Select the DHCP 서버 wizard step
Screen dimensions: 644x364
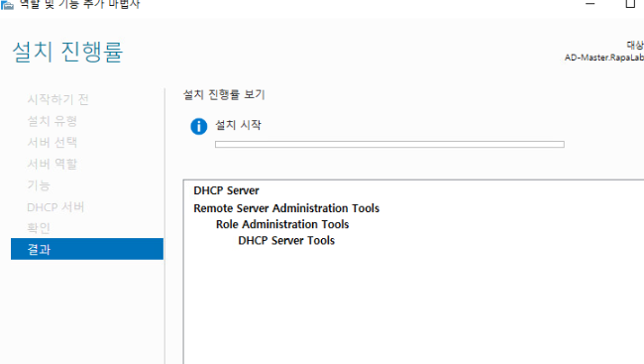[x=55, y=207]
